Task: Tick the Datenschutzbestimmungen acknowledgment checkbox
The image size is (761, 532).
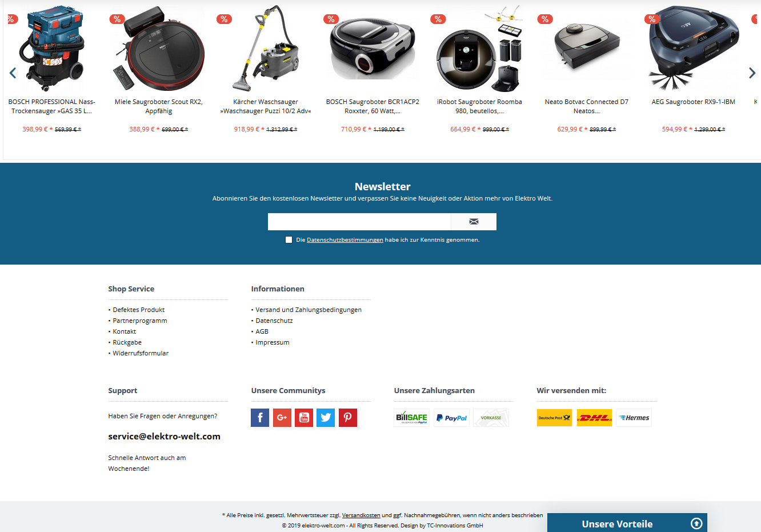Action: (289, 240)
